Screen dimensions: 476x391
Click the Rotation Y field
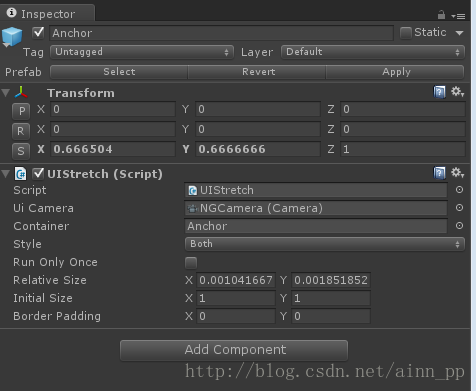(x=258, y=129)
